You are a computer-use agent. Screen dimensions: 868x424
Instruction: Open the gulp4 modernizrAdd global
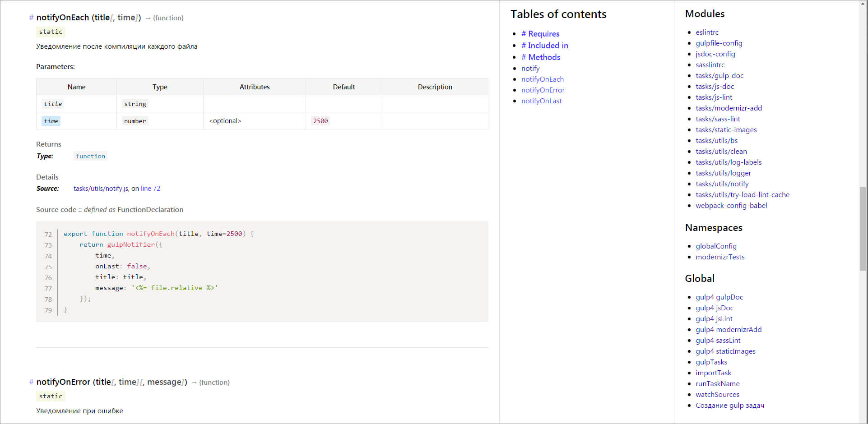(x=729, y=330)
